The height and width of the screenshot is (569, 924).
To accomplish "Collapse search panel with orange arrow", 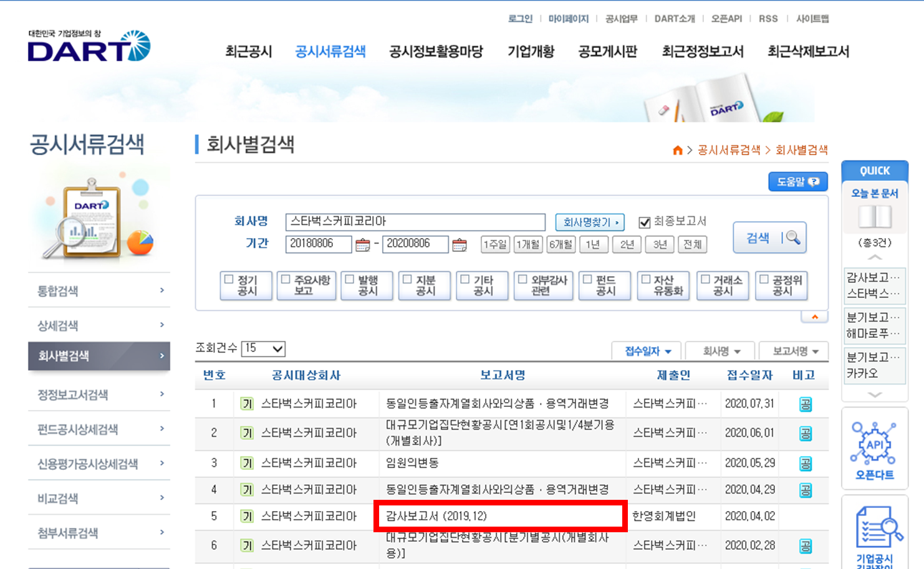I will (814, 317).
